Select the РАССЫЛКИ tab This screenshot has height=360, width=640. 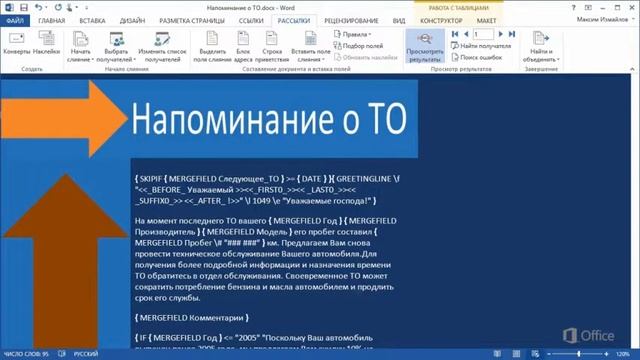294,20
